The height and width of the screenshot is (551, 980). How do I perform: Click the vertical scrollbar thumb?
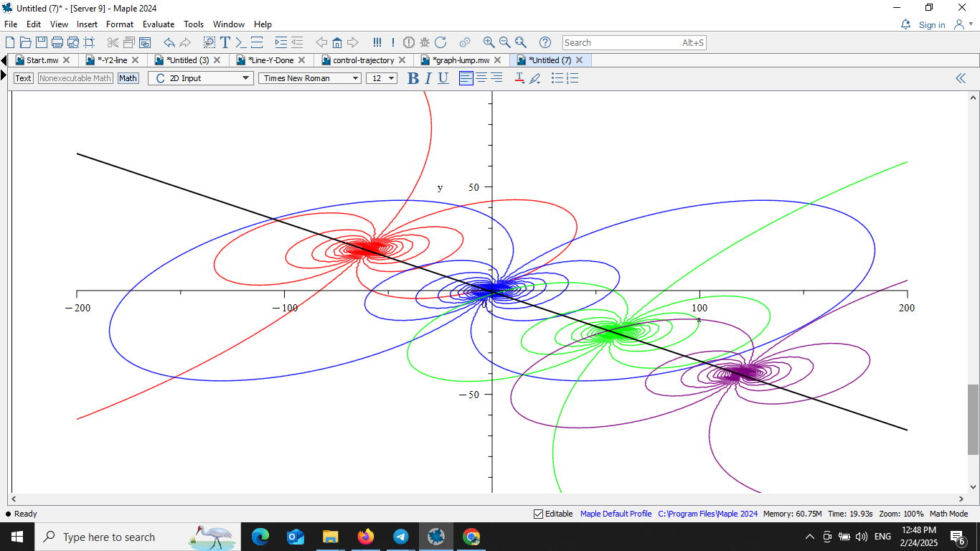[x=973, y=420]
